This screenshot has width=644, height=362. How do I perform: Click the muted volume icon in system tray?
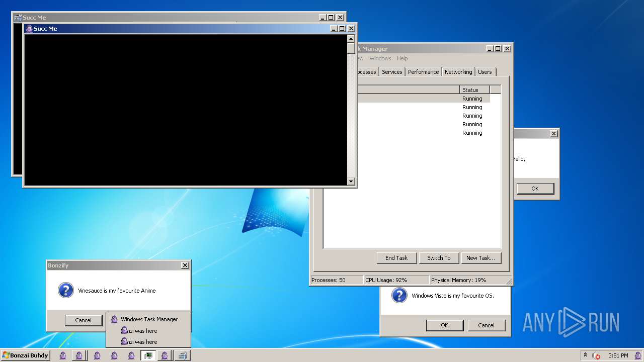pyautogui.click(x=596, y=355)
